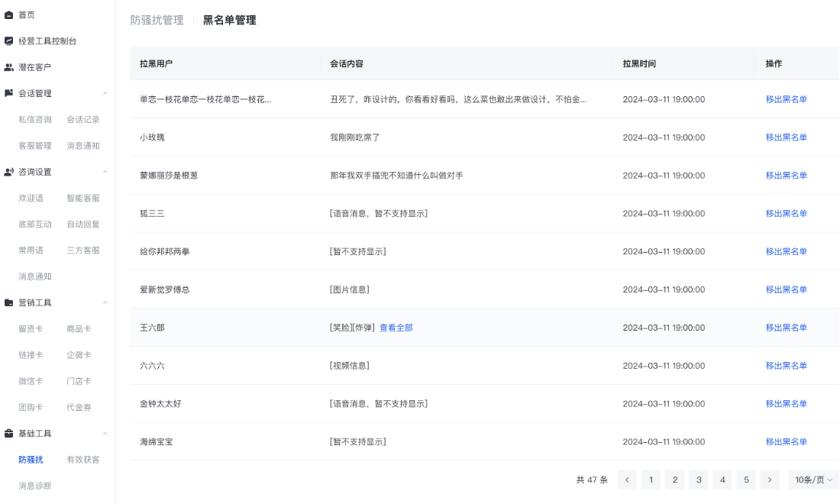Open 三方客服 submenu item
Image resolution: width=840 pixels, height=504 pixels.
coord(83,250)
